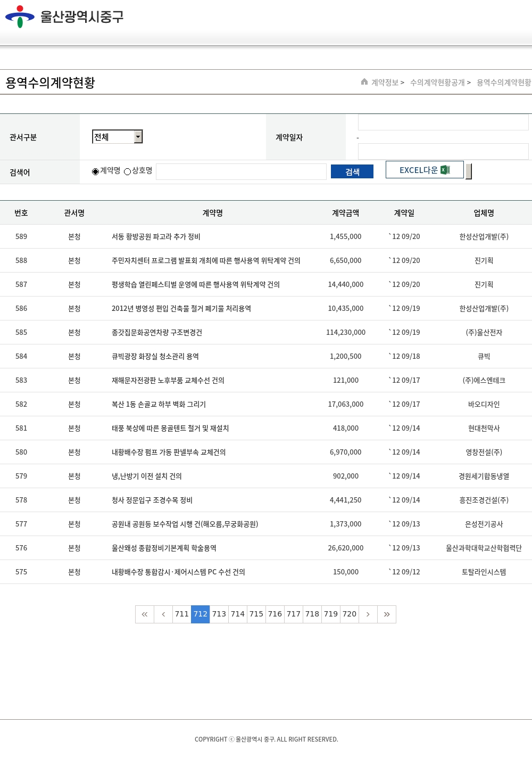Screen dimensions: 532x773
Task: Jump to last page with double-right arrow
Action: [x=387, y=614]
